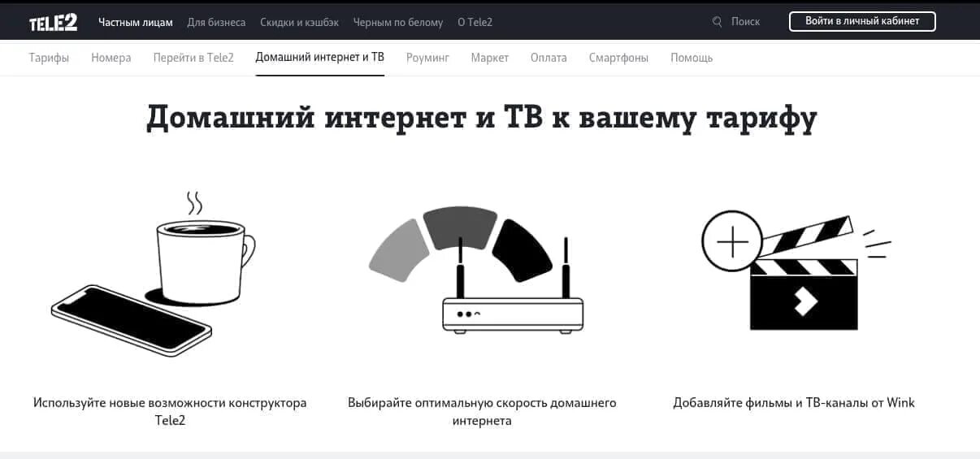This screenshot has height=459, width=980.
Task: Go to Перейти в Tele2 tab
Action: (x=193, y=58)
